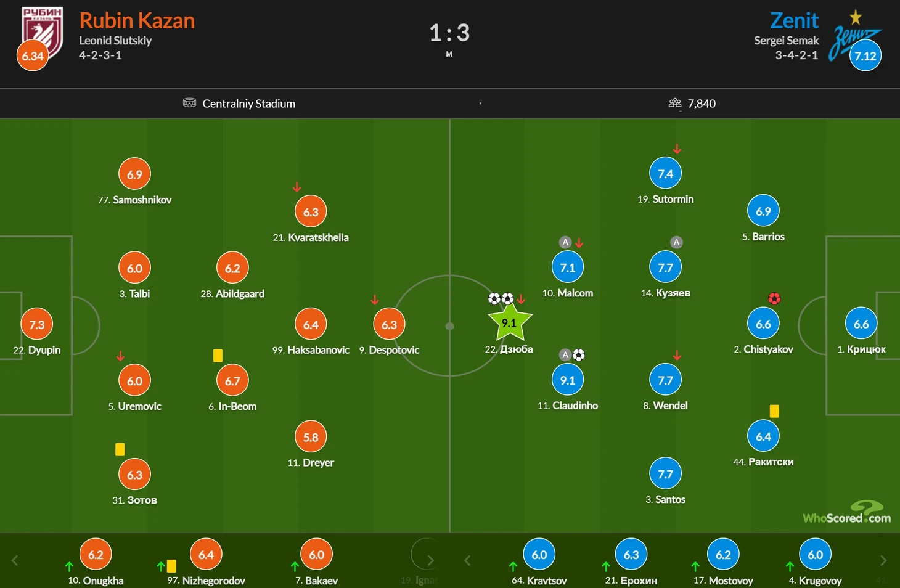This screenshot has width=900, height=588.
Task: Select substitute Onugkha's 6.2 rating
Action: pos(96,554)
